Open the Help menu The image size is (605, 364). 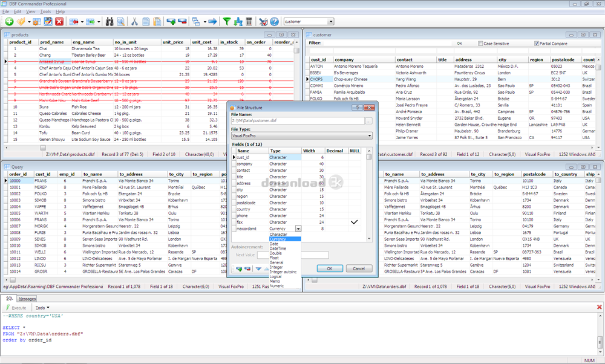pyautogui.click(x=60, y=11)
